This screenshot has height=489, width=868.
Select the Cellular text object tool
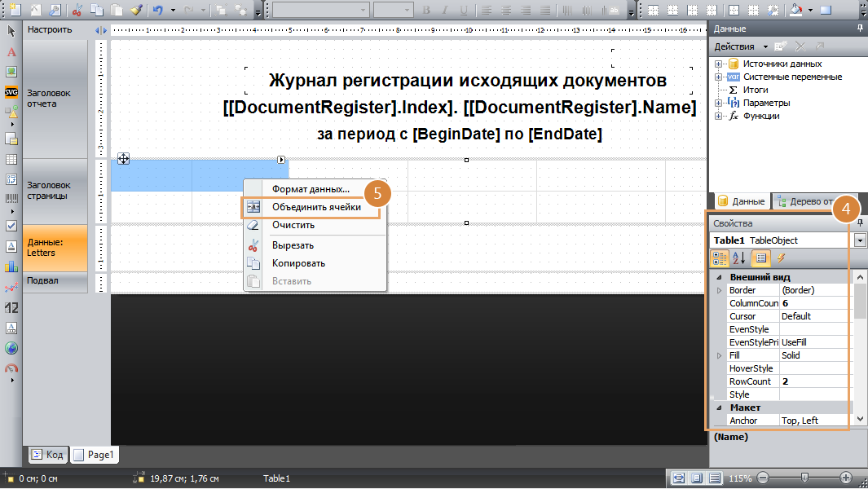[x=11, y=328]
